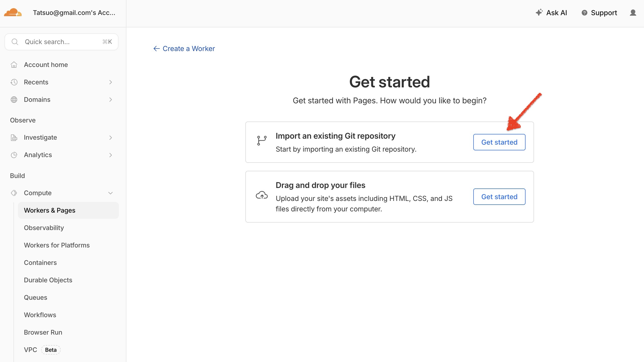Expand the Recents chevron

(110, 82)
